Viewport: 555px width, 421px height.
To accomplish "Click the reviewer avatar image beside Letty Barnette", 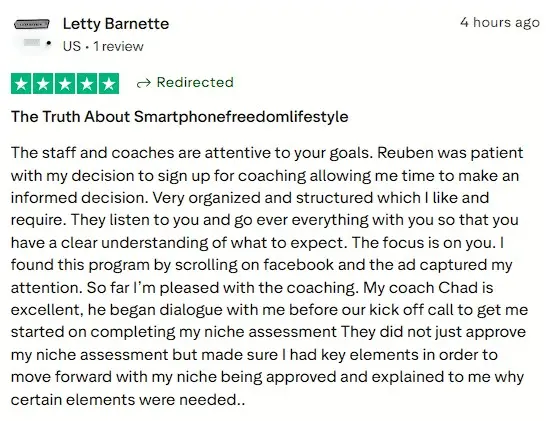I will tap(32, 24).
